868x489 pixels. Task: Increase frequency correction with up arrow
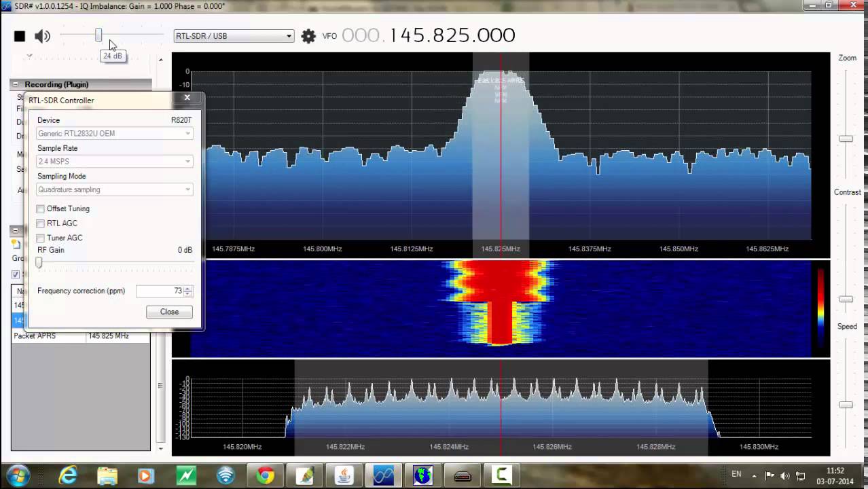click(x=188, y=288)
